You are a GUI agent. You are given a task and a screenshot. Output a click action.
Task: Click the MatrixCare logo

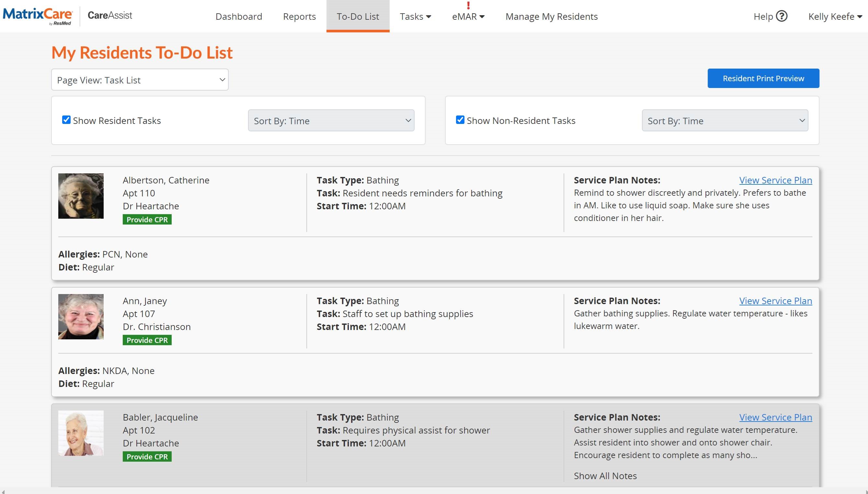(x=37, y=16)
